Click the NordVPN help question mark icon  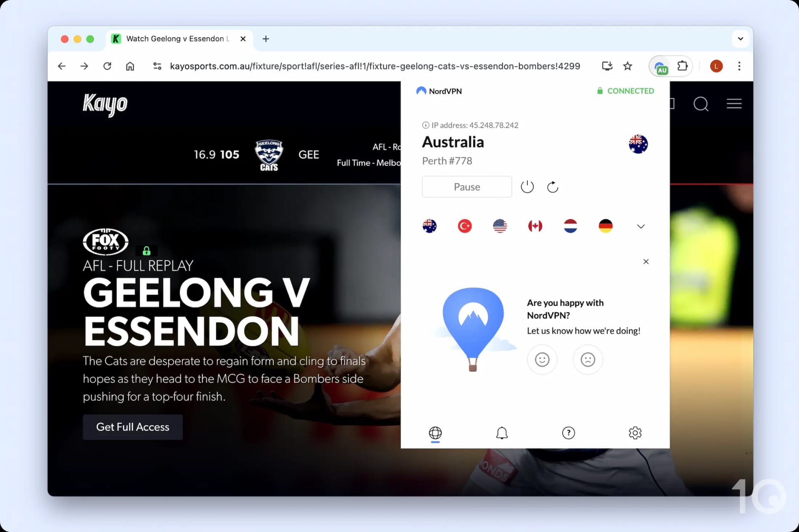568,433
